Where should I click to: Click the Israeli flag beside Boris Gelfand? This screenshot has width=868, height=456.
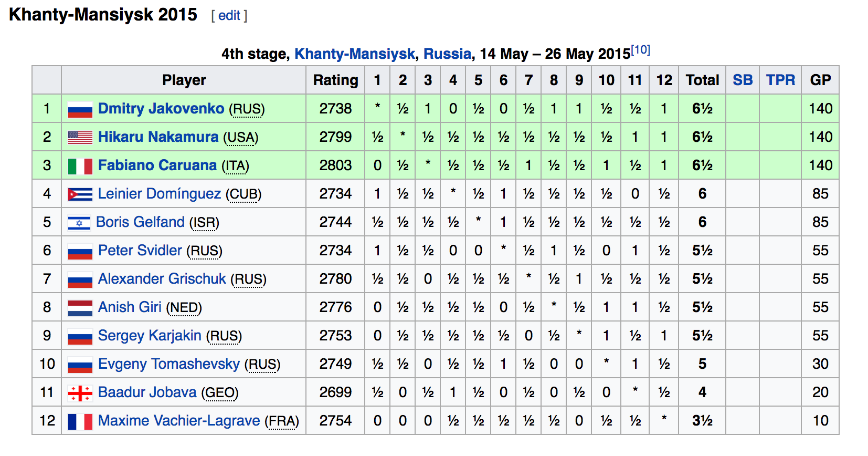tap(79, 223)
